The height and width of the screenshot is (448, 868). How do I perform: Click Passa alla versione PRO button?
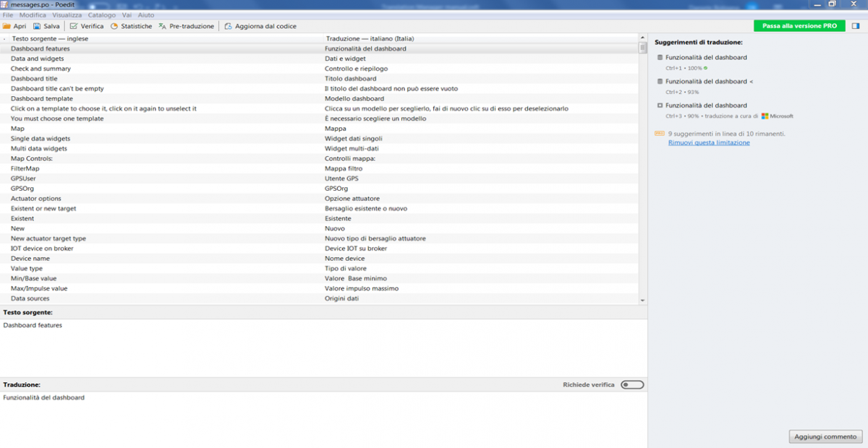coord(799,26)
